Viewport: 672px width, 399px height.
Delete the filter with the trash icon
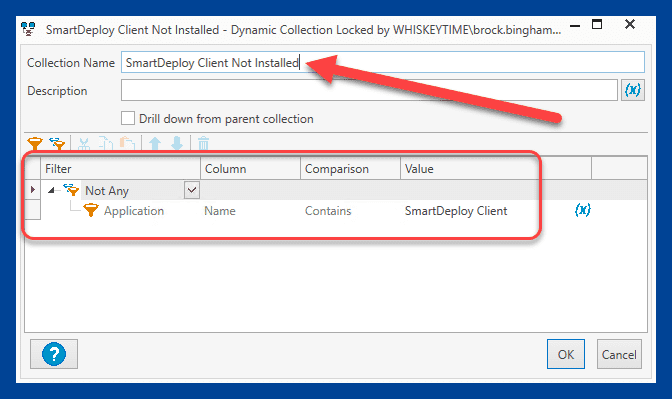pos(203,143)
